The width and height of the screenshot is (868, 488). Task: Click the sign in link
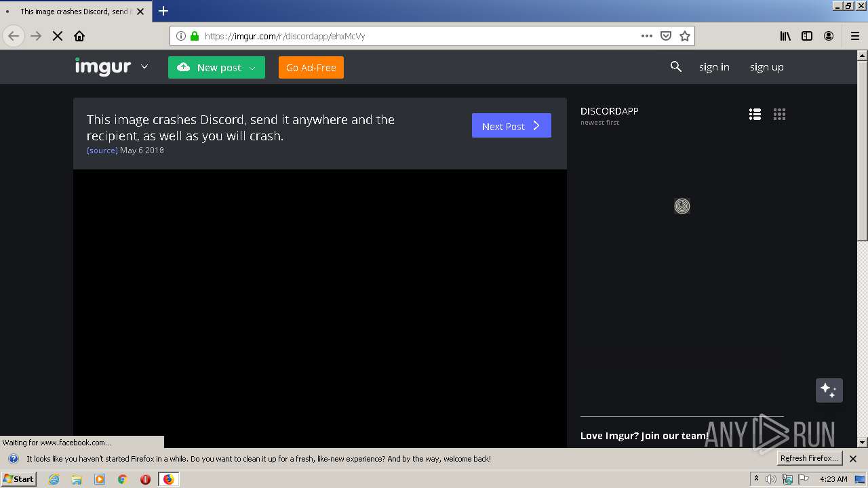pyautogui.click(x=714, y=66)
